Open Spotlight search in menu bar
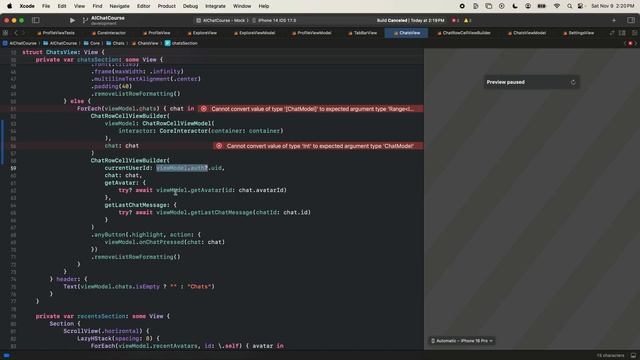 (569, 6)
